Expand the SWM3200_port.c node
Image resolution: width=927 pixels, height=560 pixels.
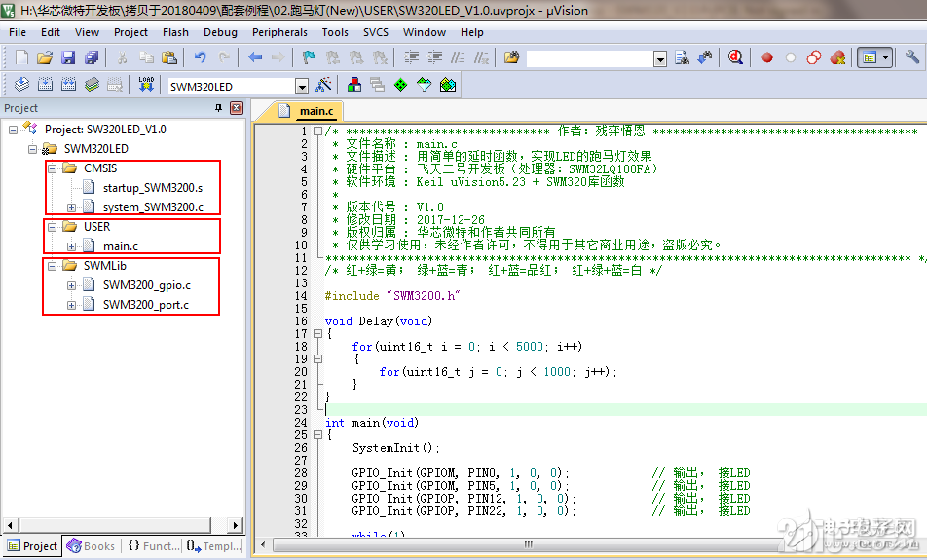point(71,305)
